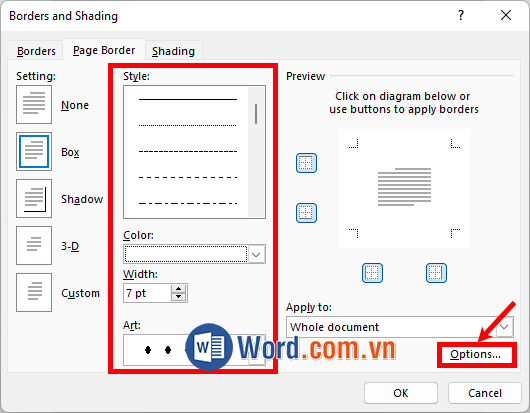Click the Box setting label

[x=70, y=152]
